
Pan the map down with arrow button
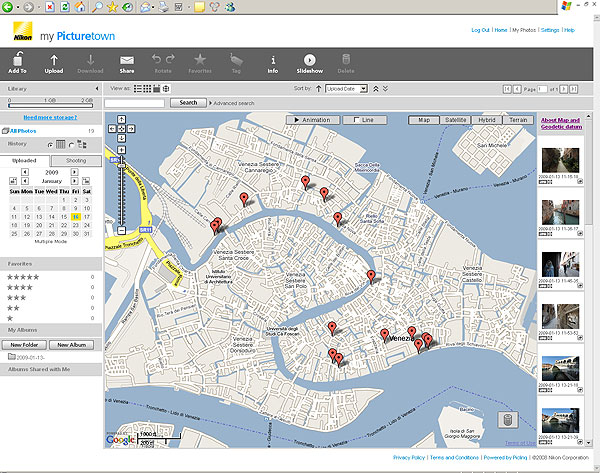click(x=121, y=138)
